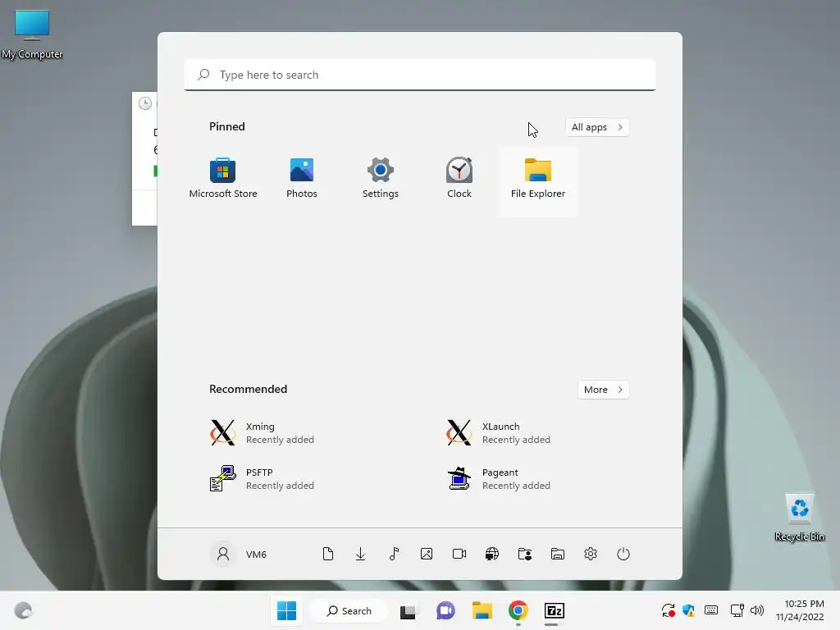840x630 pixels.
Task: Open the Documents folder shortcut
Action: [328, 554]
